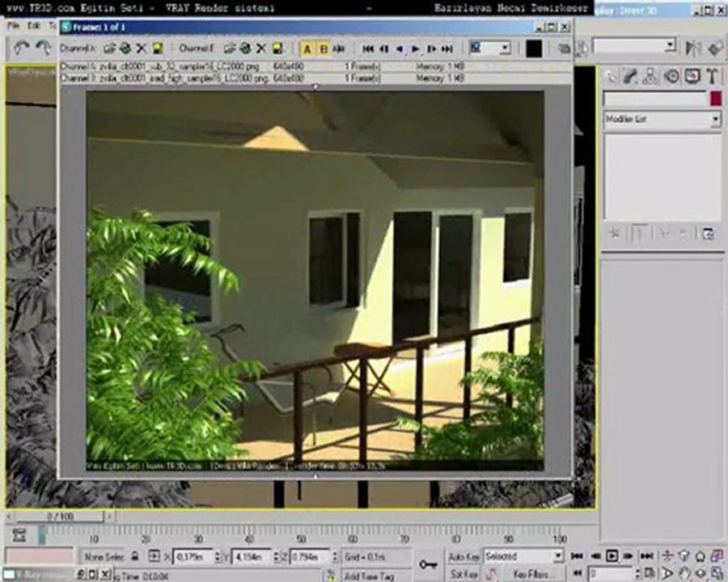Toggle horizontal/vertical split screen button
The image size is (728, 582).
(x=339, y=48)
